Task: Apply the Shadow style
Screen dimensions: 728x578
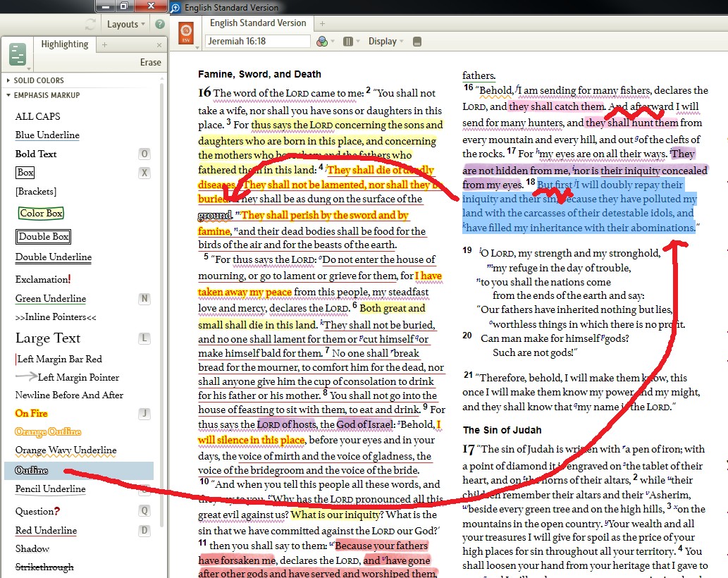Action: [x=32, y=549]
